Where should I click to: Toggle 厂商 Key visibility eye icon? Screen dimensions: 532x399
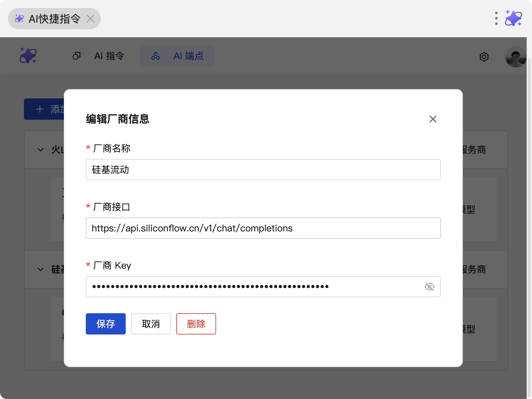(x=430, y=287)
